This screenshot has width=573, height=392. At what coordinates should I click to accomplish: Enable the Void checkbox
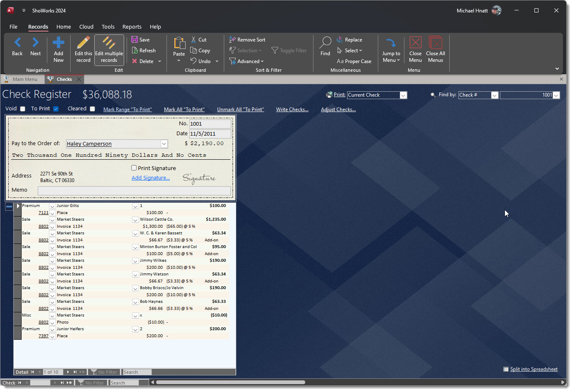[x=23, y=109]
